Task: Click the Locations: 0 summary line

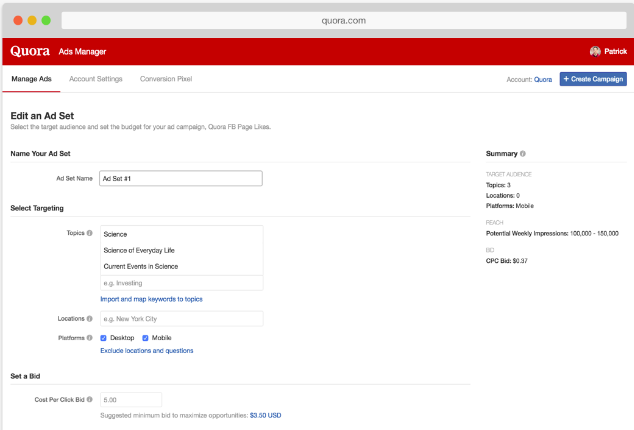Action: pyautogui.click(x=503, y=195)
